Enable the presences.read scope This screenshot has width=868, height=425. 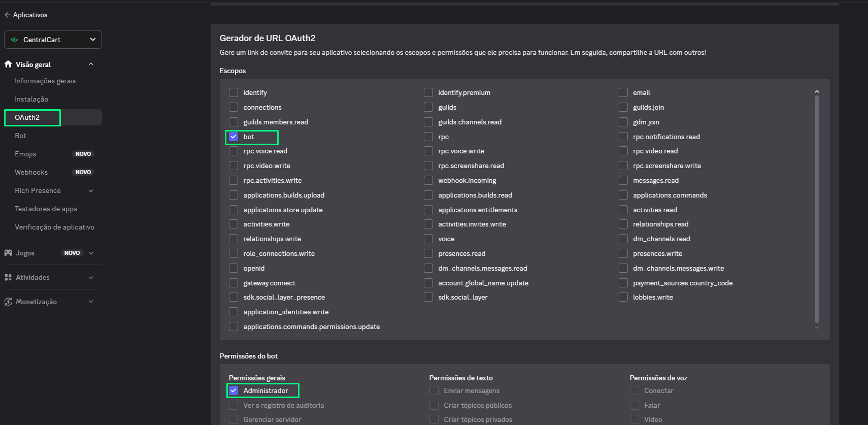[428, 253]
